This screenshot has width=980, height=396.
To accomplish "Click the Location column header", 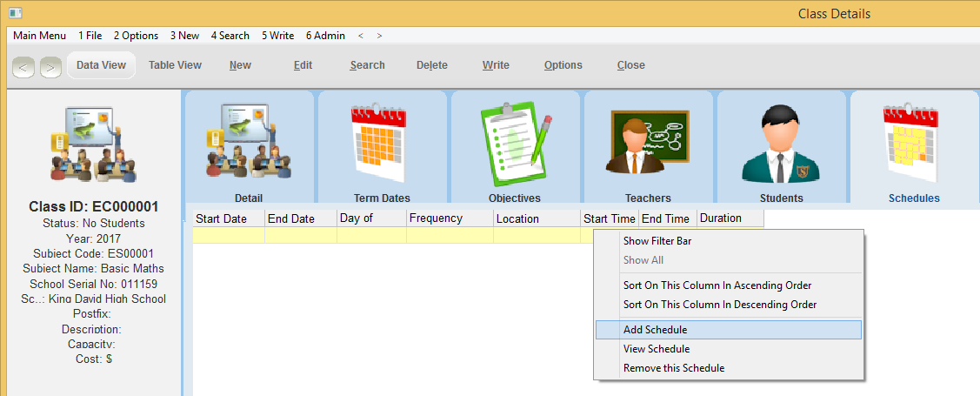I will [517, 218].
